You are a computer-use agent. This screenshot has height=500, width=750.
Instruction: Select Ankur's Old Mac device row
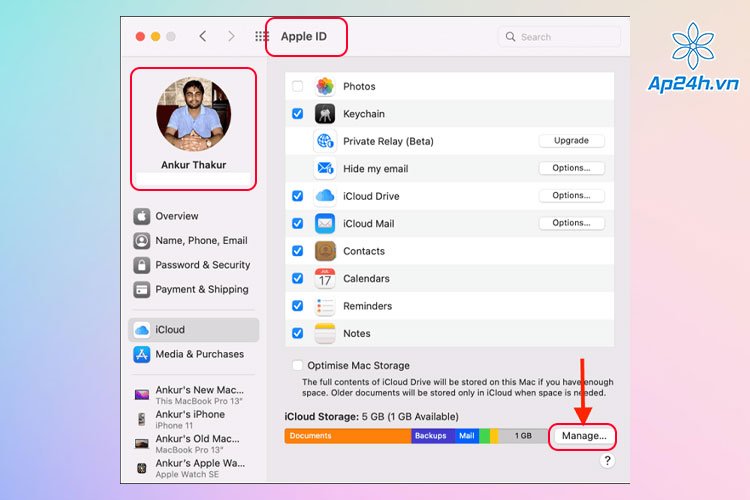tap(194, 444)
